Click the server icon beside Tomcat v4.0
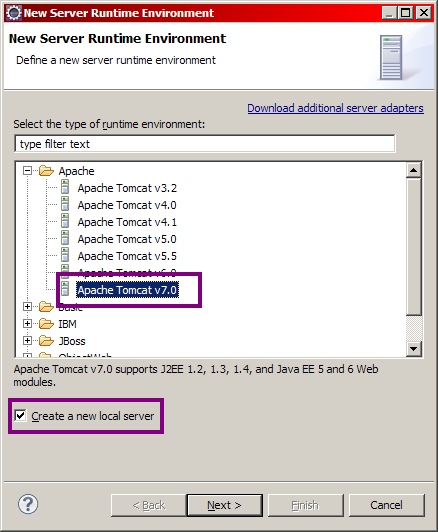Image resolution: width=438 pixels, height=532 pixels. (65, 204)
